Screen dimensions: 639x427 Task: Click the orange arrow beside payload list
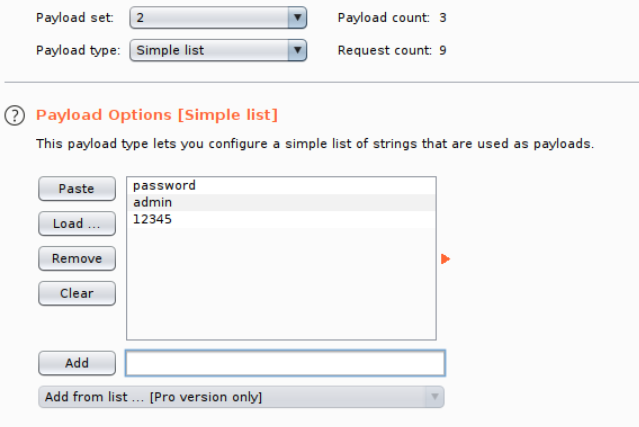click(446, 259)
